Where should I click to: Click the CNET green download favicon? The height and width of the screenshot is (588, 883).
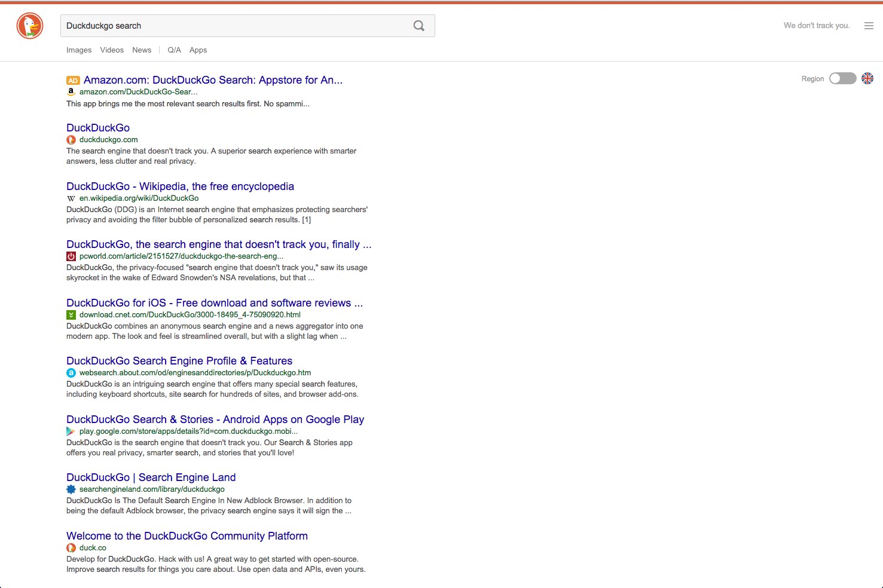(x=71, y=315)
